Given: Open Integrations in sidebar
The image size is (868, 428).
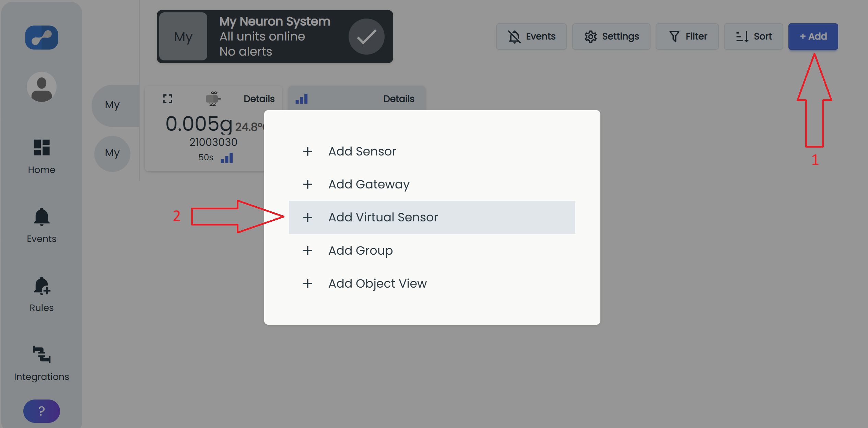Looking at the screenshot, I should (42, 363).
